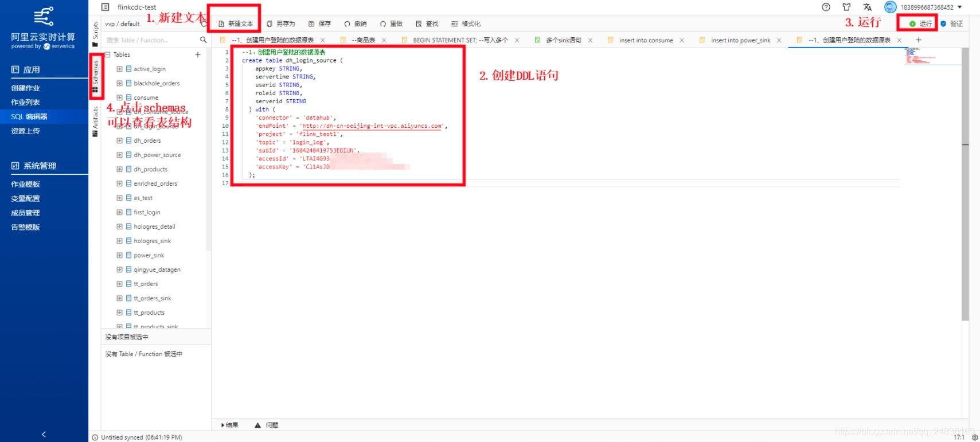
Task: Open the Scripts side panel tab
Action: (95, 34)
